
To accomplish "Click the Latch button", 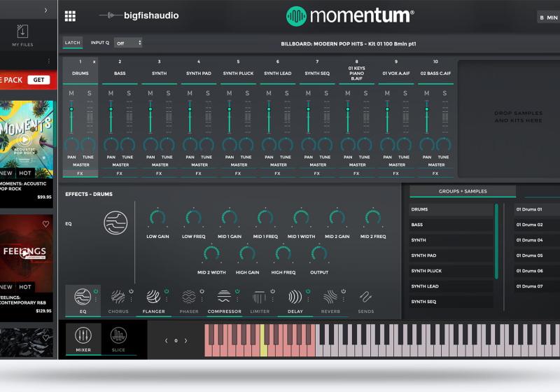I will [73, 43].
